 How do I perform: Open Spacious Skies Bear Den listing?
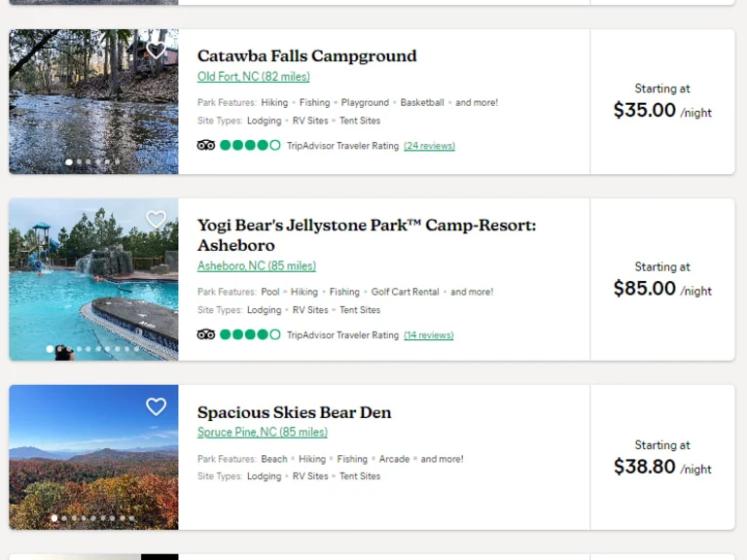point(294,412)
